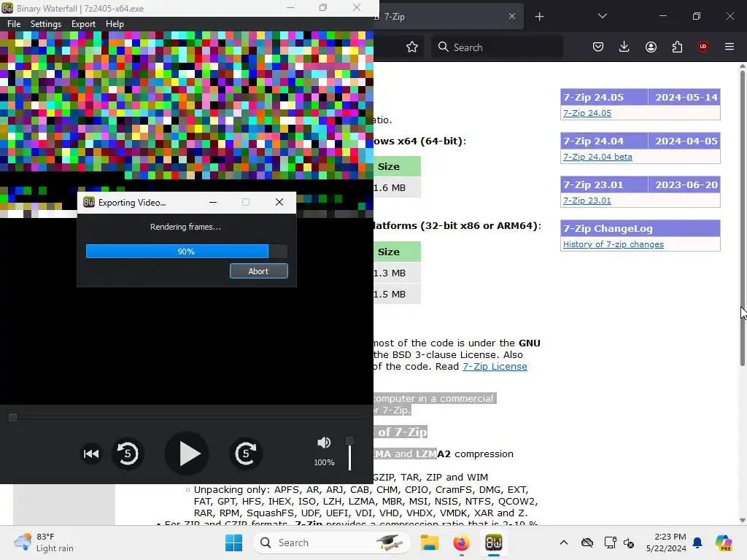Open the 7-Zip 24.05 link
This screenshot has width=747, height=560.
tap(587, 113)
